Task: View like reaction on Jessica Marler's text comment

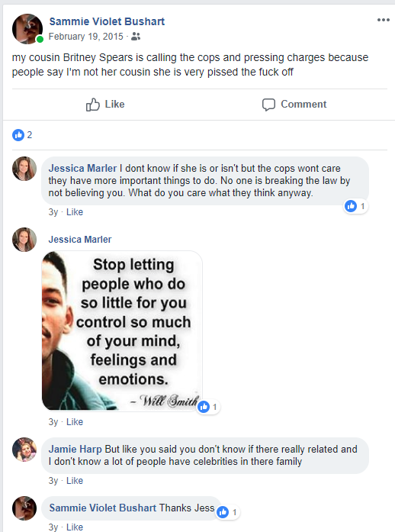Action: 355,206
